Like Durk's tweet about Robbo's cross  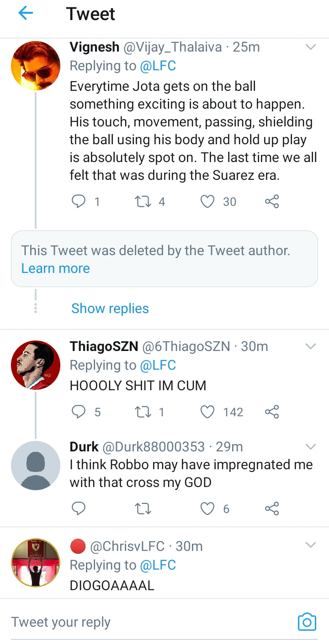click(208, 508)
